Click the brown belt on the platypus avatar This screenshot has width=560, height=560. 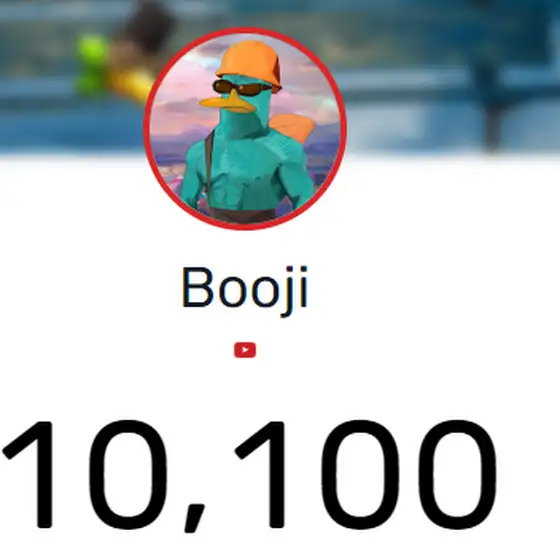pos(243,215)
